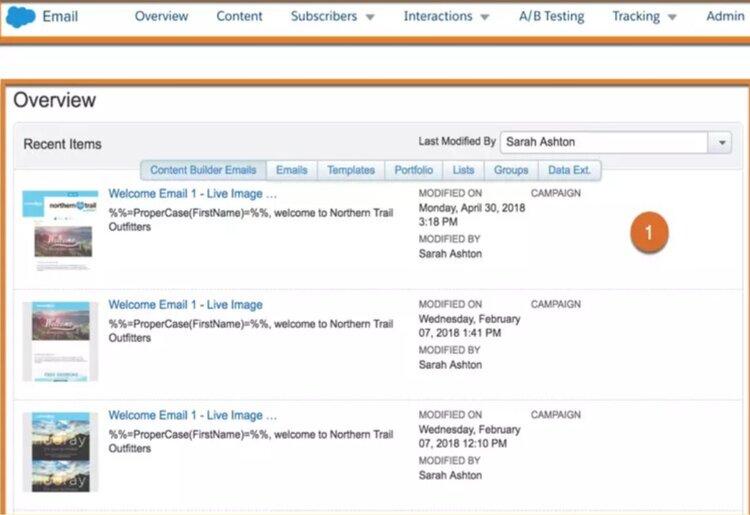Viewport: 750px width, 515px height.
Task: Open the Admin menu item
Action: tap(725, 16)
